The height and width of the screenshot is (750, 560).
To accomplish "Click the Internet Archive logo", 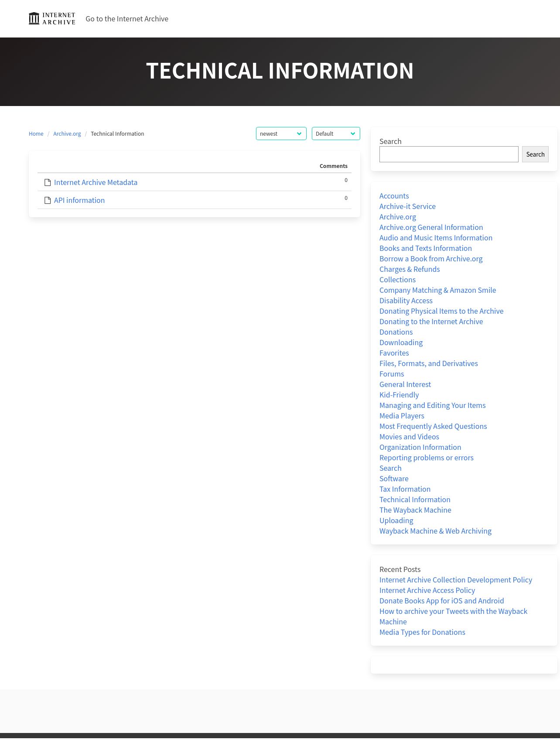I will tap(52, 19).
